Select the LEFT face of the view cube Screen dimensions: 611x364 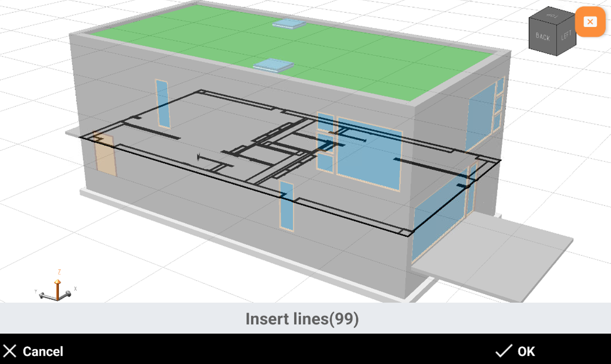566,36
